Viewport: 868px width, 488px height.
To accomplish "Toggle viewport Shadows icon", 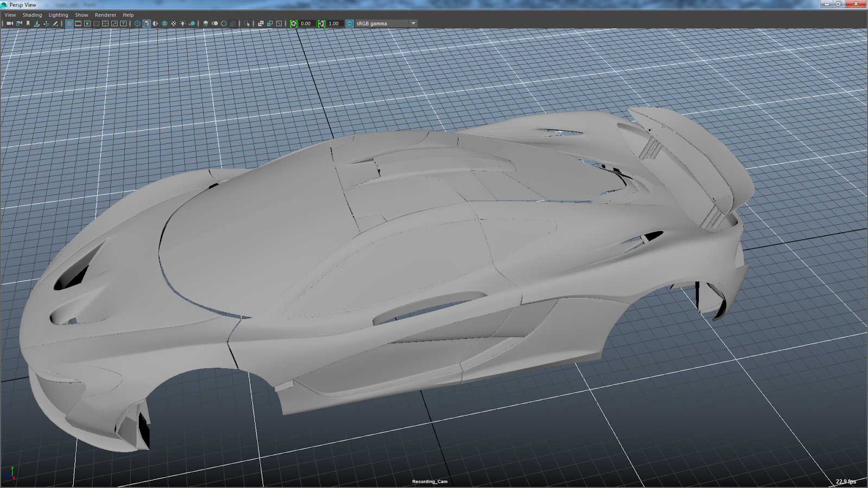I will pos(192,24).
